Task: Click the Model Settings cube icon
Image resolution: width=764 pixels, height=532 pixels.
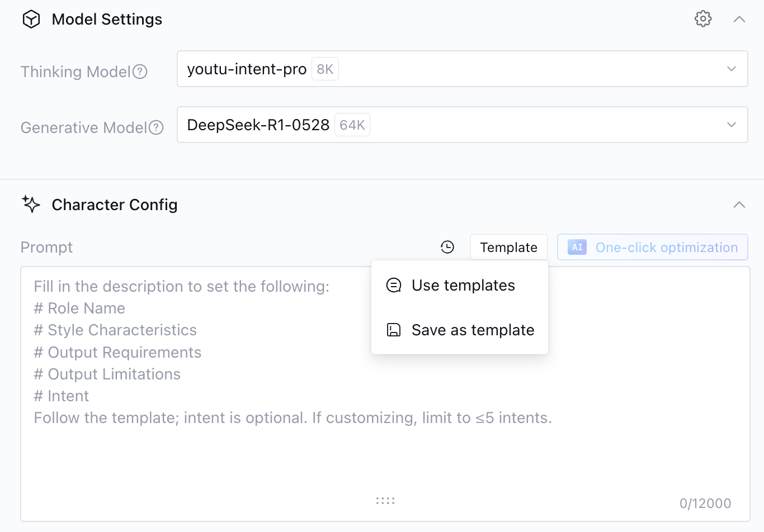Action: click(31, 20)
